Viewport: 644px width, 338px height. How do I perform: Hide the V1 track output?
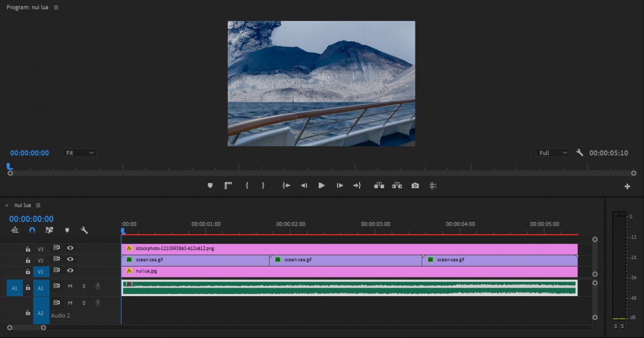click(70, 271)
